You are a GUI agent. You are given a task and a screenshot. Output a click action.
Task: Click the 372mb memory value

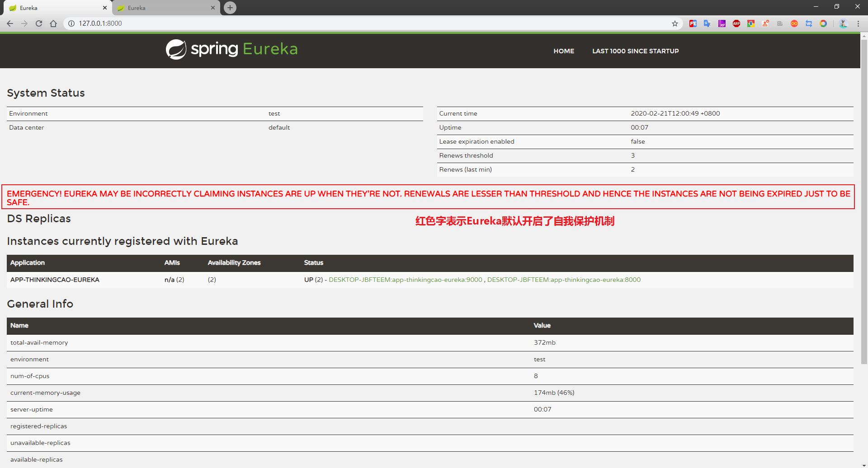tap(544, 342)
